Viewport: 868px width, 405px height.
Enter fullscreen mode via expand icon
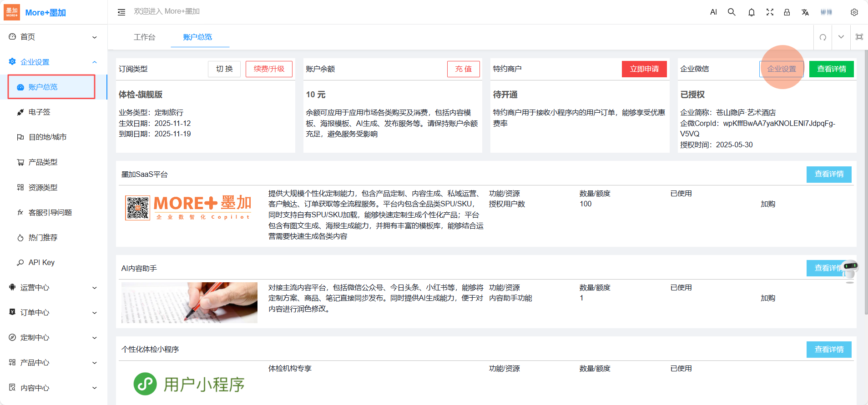pyautogui.click(x=770, y=12)
